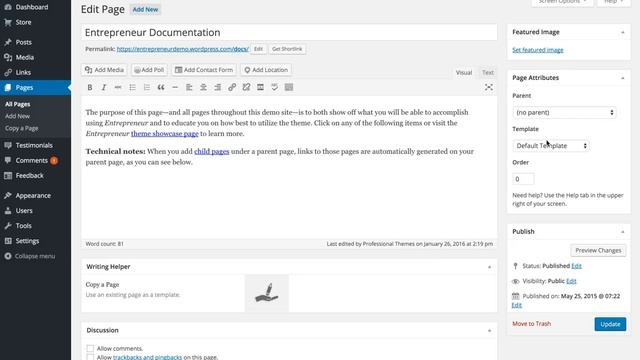Select Add New submenu under Pages
Image resolution: width=640 pixels, height=360 pixels.
pyautogui.click(x=17, y=116)
